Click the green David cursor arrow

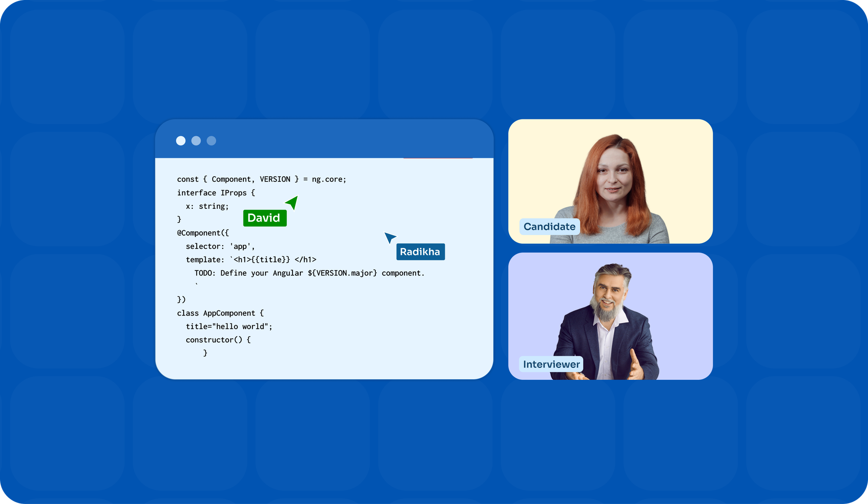point(292,202)
